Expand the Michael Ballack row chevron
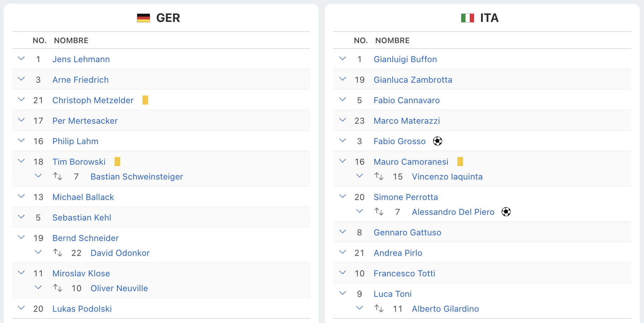The image size is (644, 323). click(x=21, y=196)
